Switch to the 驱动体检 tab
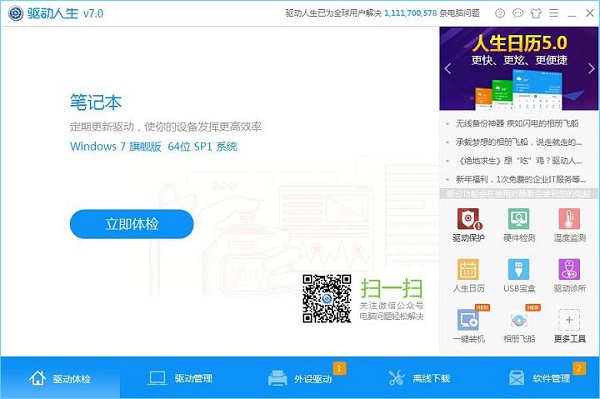Viewport: 600px width, 399px height. coord(60,378)
